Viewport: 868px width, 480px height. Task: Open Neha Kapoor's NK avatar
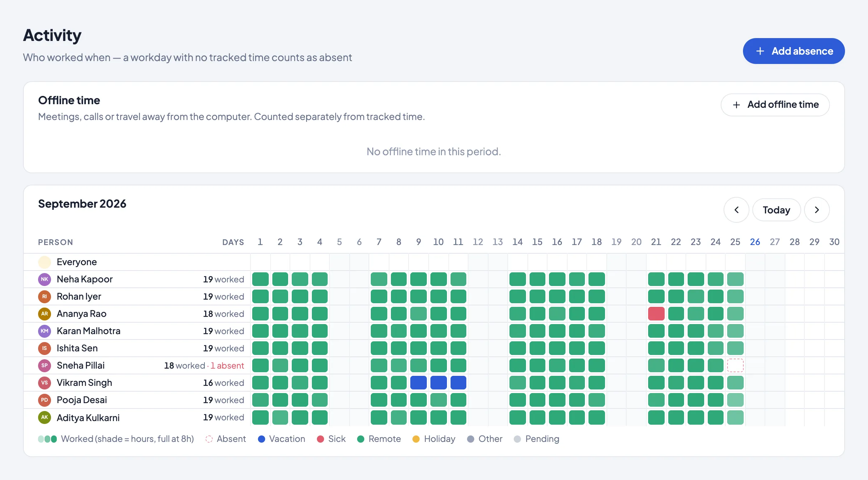click(x=45, y=279)
